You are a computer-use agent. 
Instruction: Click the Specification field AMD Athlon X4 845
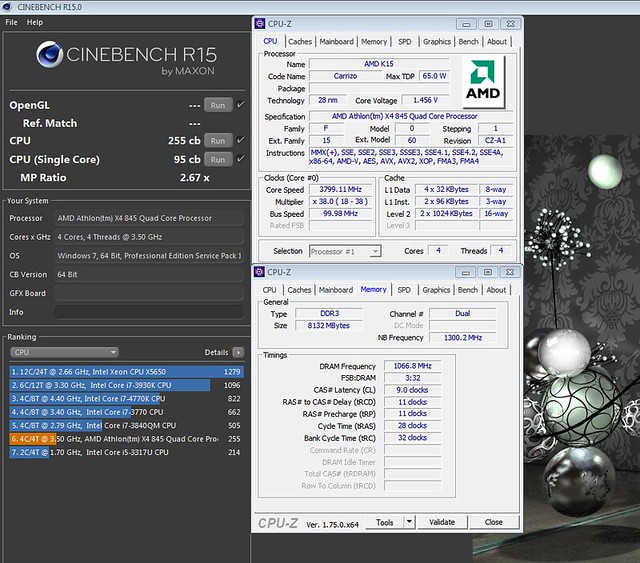(x=410, y=116)
